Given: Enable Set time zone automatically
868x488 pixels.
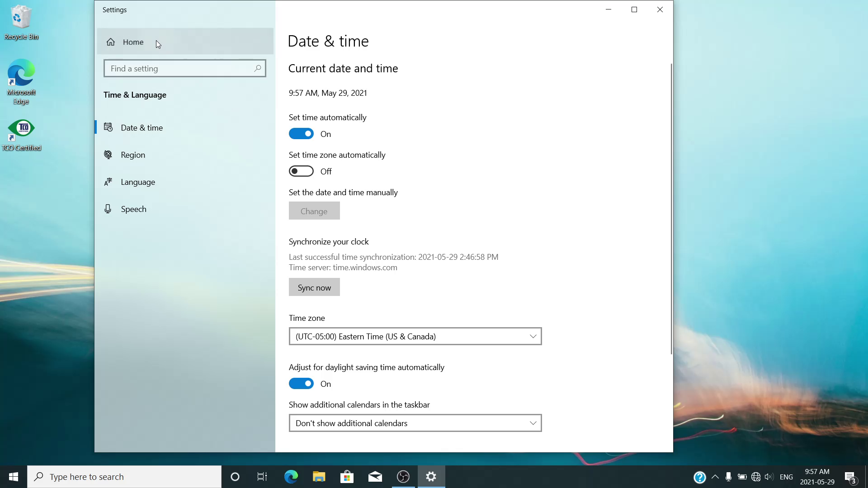Looking at the screenshot, I should coord(301,171).
